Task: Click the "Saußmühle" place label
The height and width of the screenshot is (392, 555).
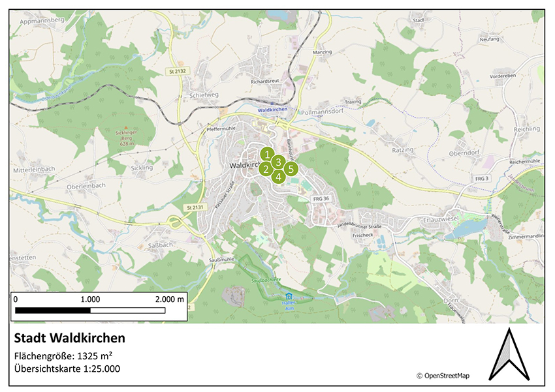Action: pos(221,260)
